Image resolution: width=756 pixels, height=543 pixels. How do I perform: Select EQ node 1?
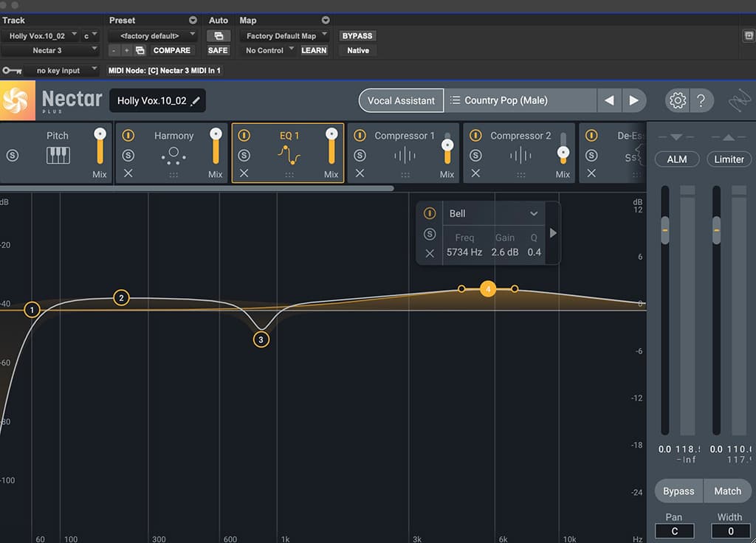coord(32,309)
